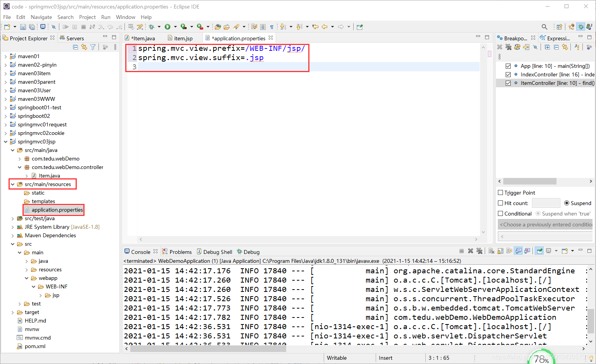Expand the com.tedu.webDemo package
This screenshot has height=364, width=596.
point(19,159)
